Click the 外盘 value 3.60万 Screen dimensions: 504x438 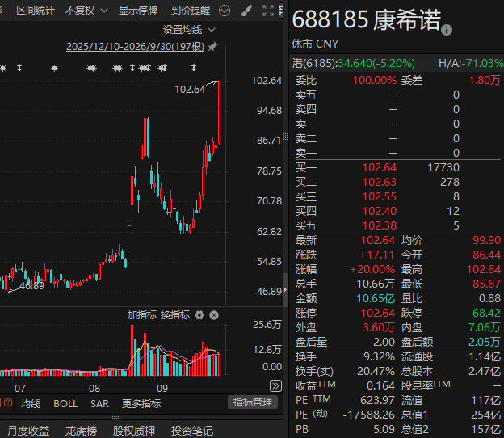[379, 328]
